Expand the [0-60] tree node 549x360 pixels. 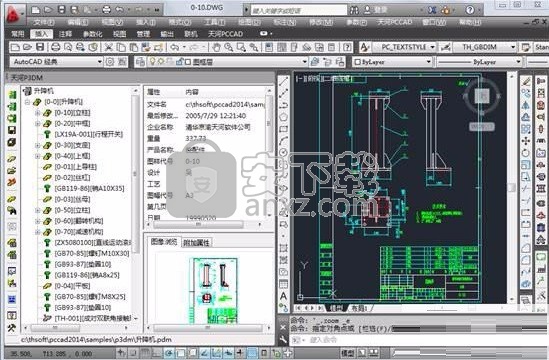click(37, 221)
